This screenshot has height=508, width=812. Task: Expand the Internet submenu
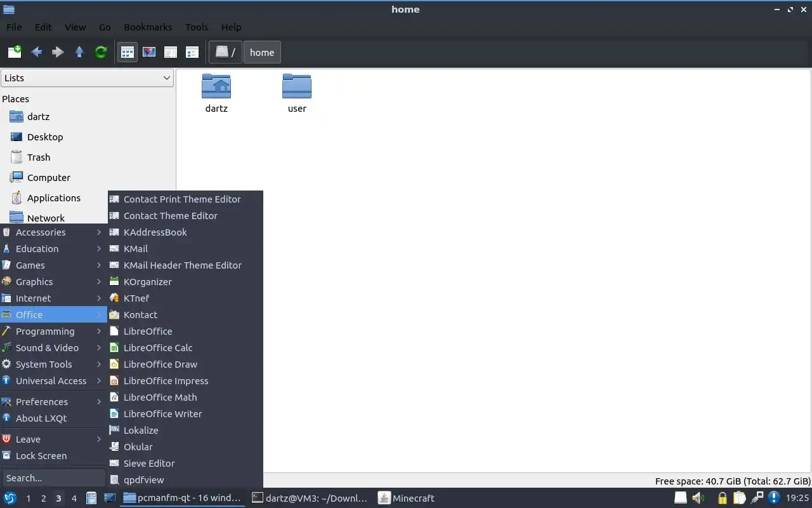[x=53, y=298]
